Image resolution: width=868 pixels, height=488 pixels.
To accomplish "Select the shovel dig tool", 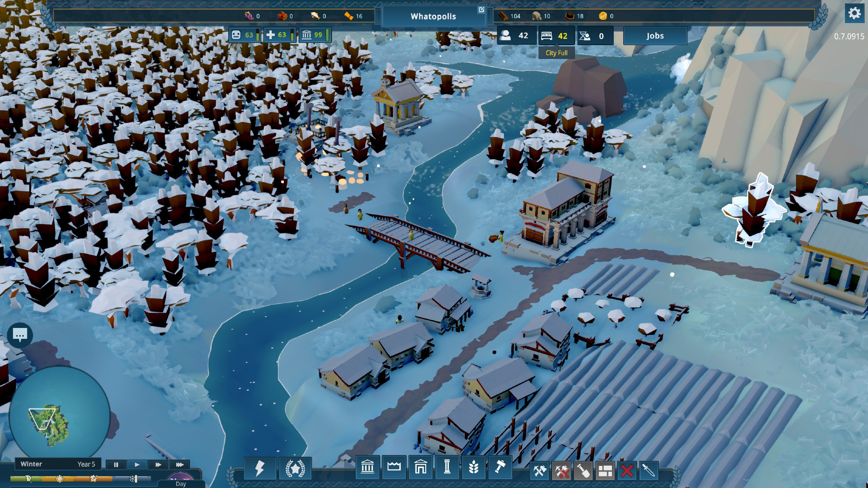I will pos(583,471).
